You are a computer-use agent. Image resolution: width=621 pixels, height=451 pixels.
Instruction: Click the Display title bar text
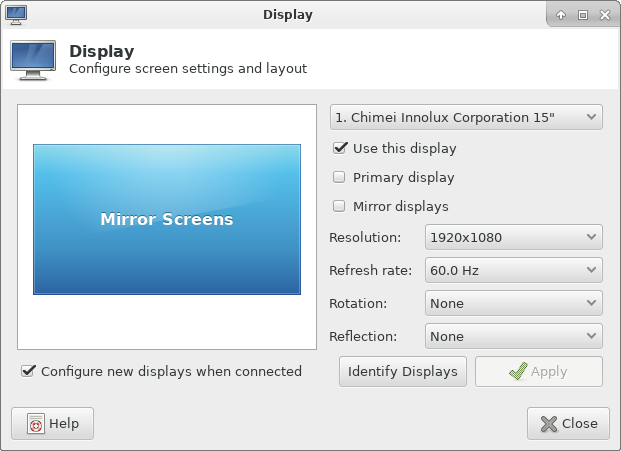288,14
